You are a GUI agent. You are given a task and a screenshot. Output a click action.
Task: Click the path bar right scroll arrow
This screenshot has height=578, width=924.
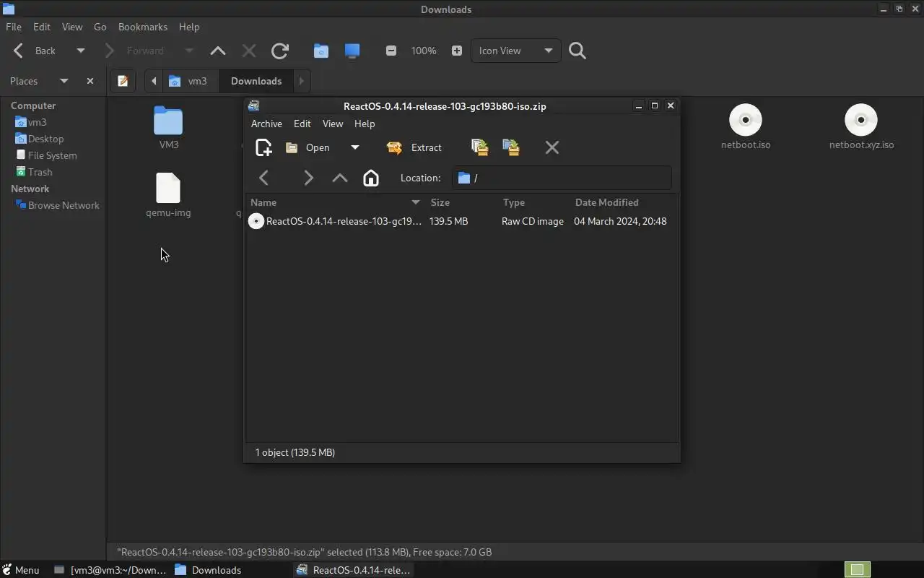click(x=302, y=81)
